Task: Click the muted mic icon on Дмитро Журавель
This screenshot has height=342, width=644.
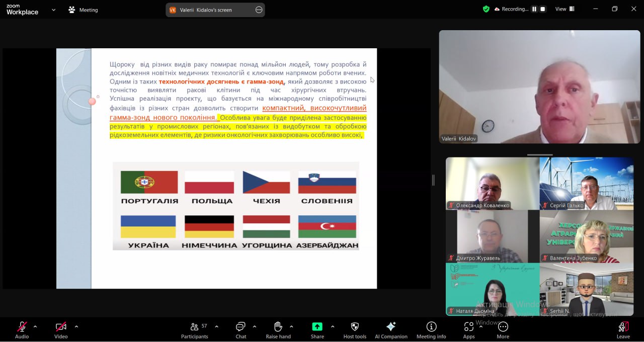Action: pyautogui.click(x=451, y=258)
